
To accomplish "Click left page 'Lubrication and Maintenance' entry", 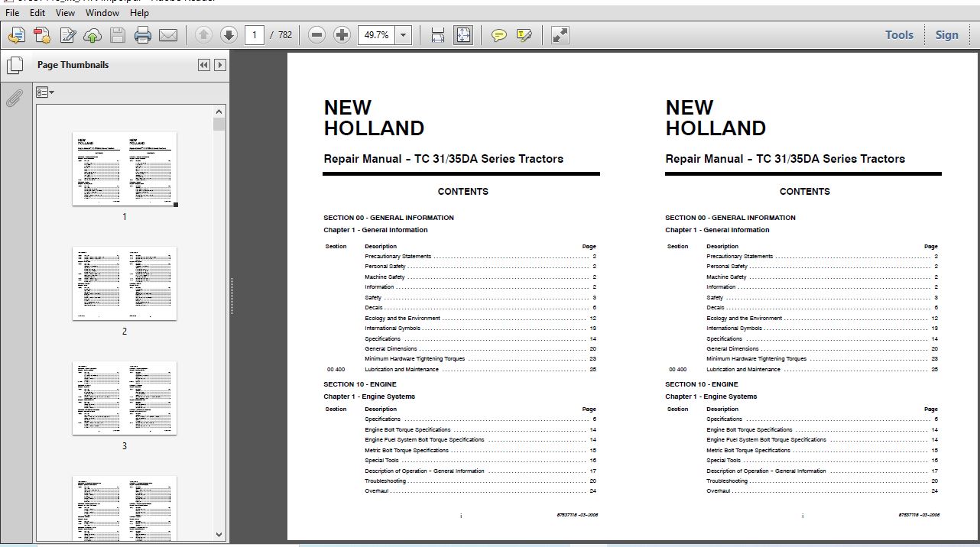I will [402, 370].
